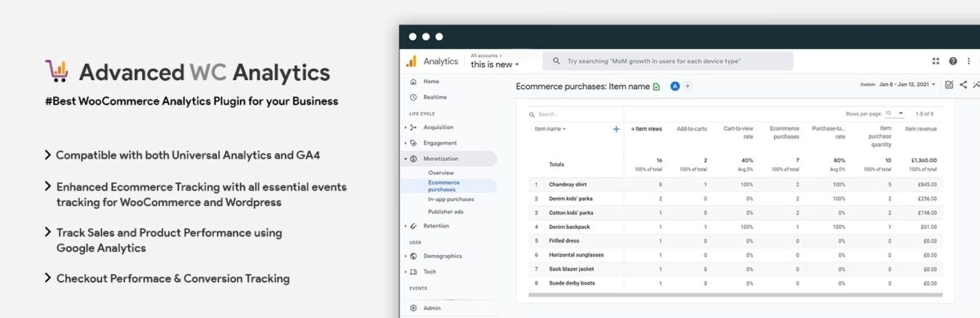Sort by Item views column
This screenshot has width=980, height=318.
point(646,129)
